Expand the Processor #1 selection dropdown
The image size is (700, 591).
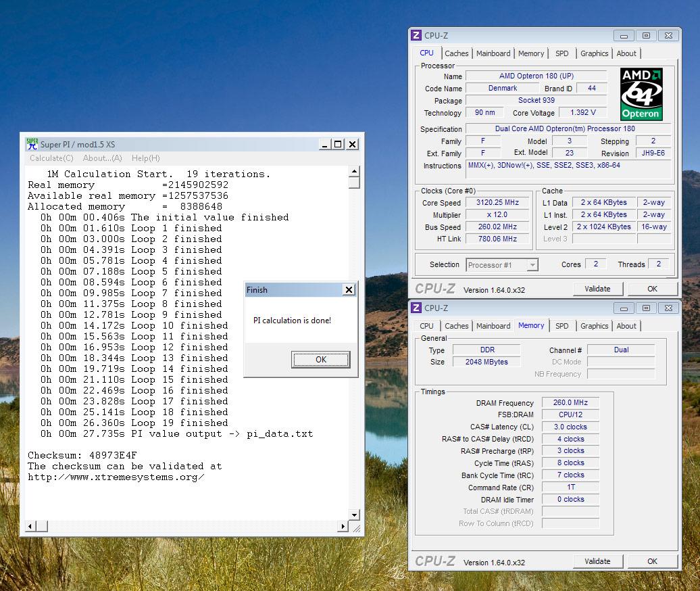[532, 265]
